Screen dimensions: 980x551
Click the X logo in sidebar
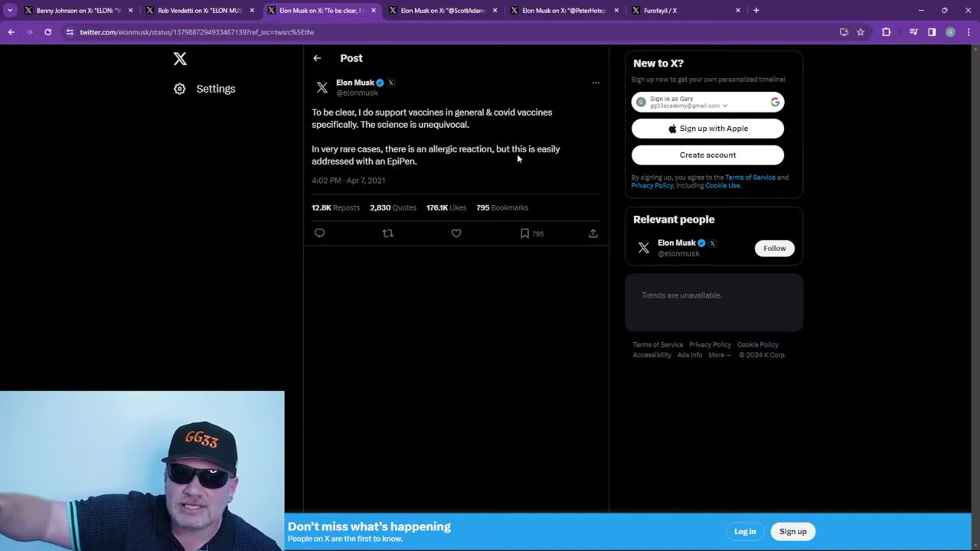(x=180, y=59)
